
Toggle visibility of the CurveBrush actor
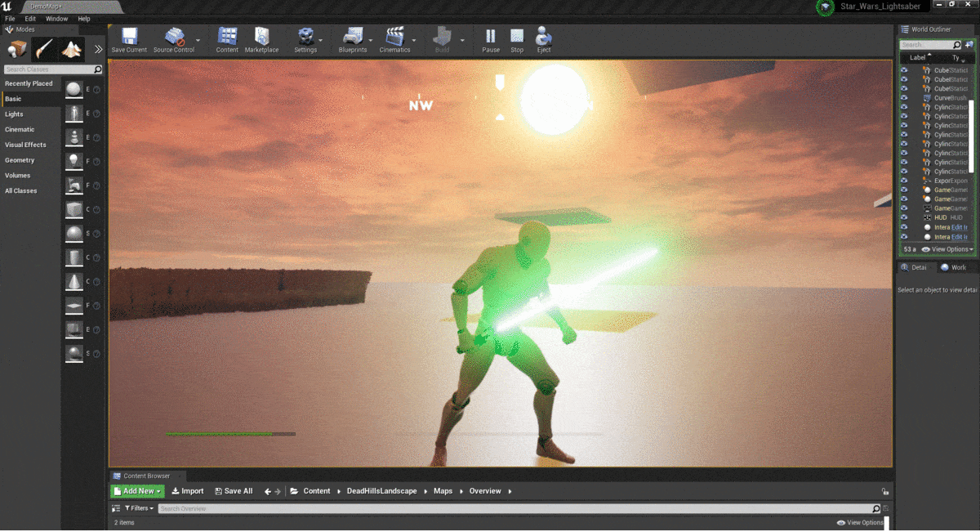pos(902,97)
